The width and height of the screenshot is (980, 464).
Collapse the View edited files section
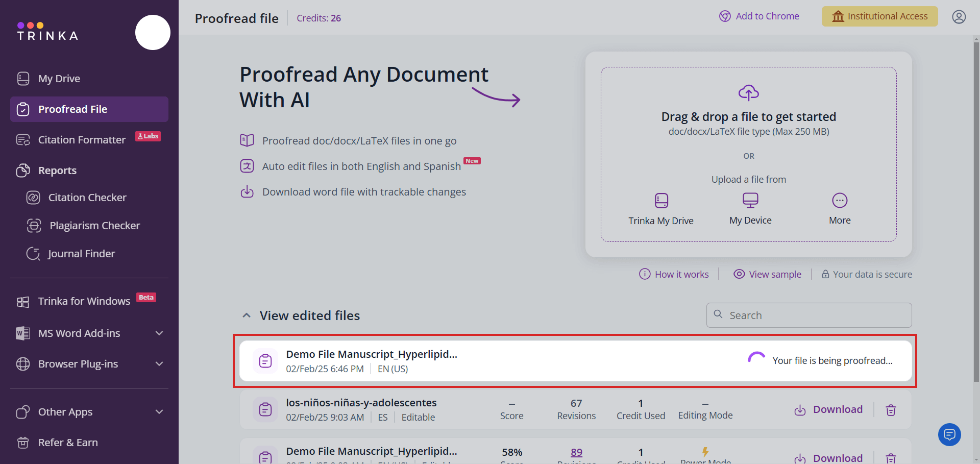(x=247, y=315)
